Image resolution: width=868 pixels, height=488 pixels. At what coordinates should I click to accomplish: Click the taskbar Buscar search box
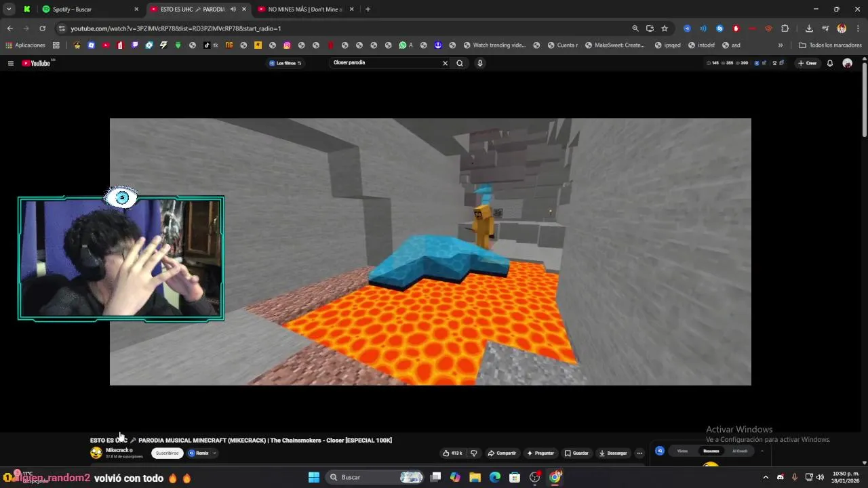click(375, 477)
